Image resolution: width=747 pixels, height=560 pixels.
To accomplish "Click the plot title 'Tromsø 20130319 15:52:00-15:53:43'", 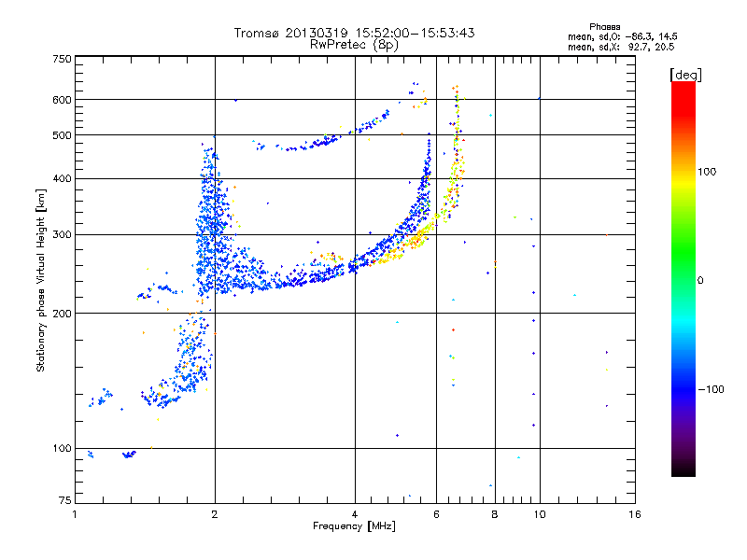I will click(354, 33).
